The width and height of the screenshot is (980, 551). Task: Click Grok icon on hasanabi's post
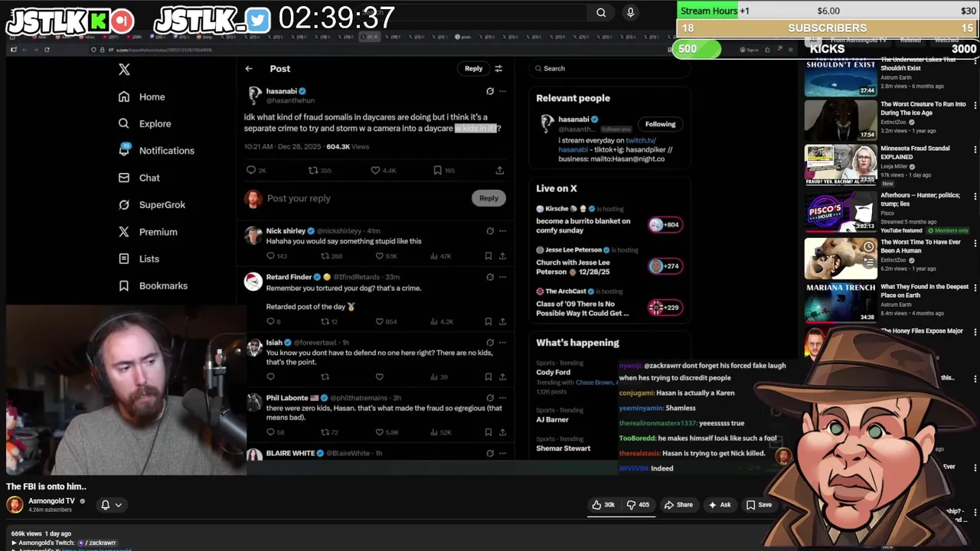point(490,91)
